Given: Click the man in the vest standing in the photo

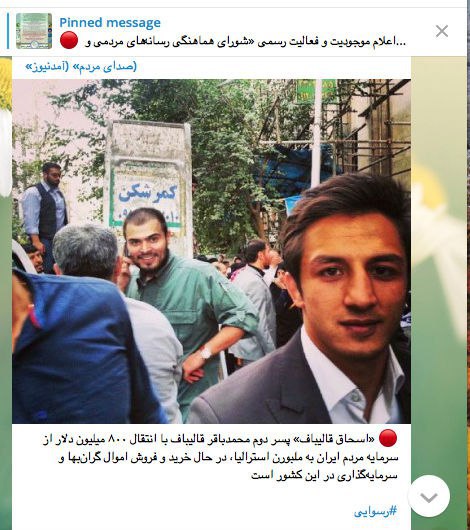Looking at the screenshot, I should coord(46,210).
